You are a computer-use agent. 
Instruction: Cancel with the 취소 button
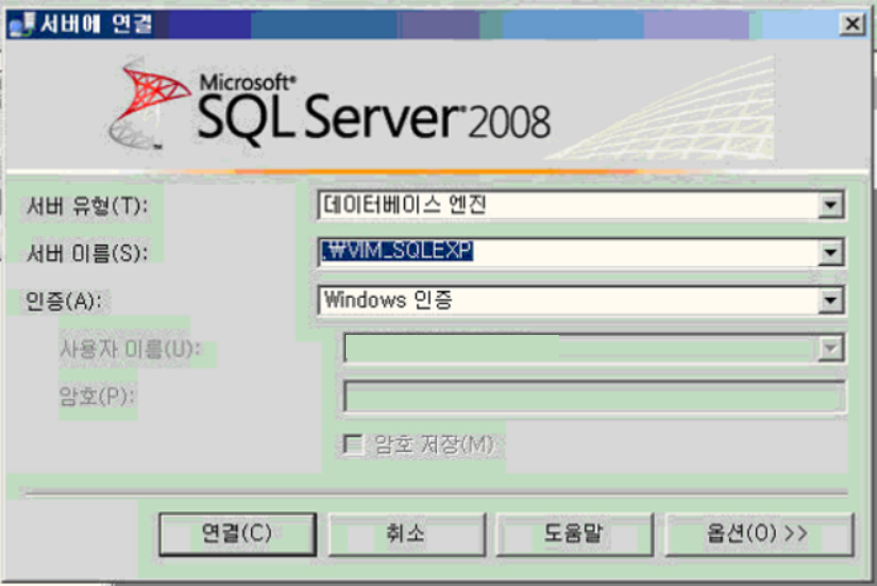(407, 534)
